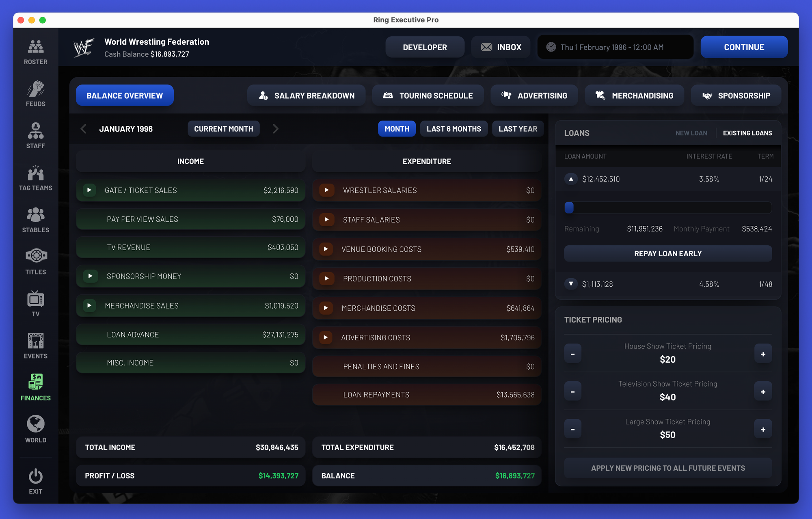Expand Wrestler Salaries row
This screenshot has height=519, width=812.
326,190
